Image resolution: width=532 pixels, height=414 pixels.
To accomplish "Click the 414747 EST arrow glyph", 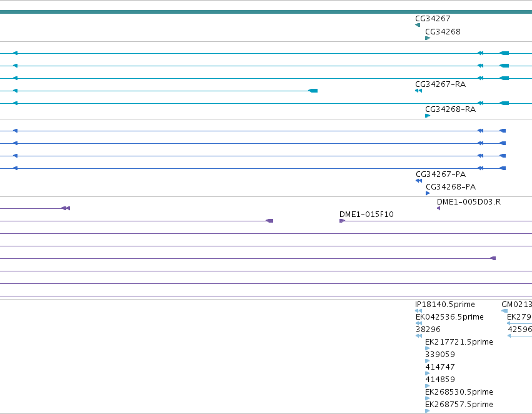I will (428, 373).
